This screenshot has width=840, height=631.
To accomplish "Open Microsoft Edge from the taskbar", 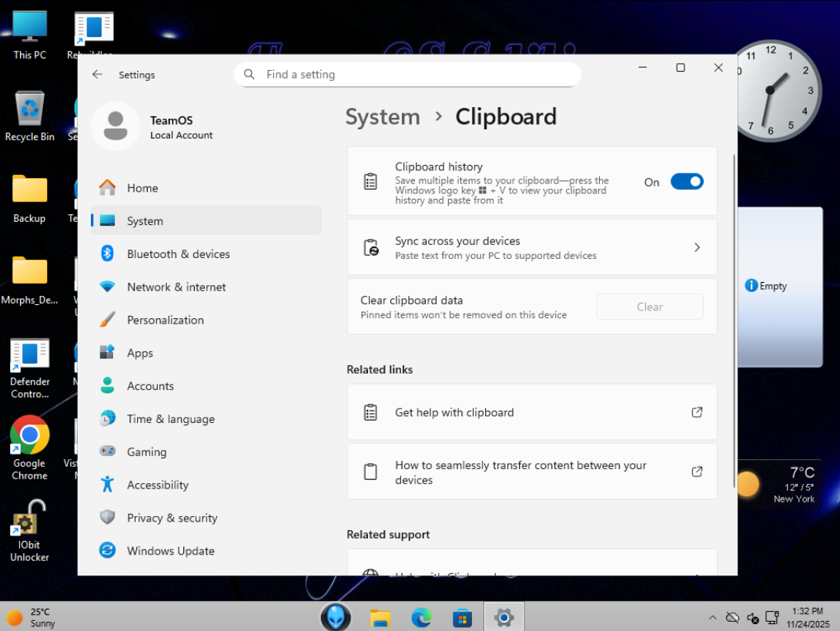I will tap(421, 617).
